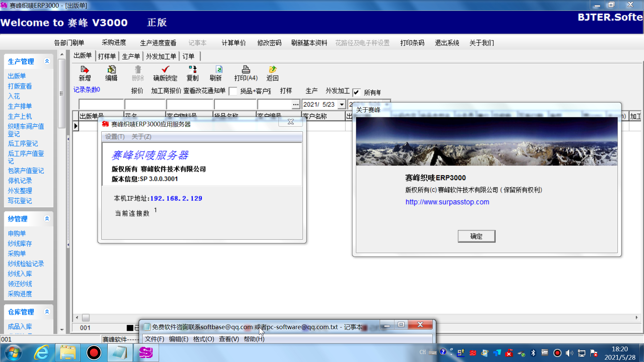This screenshot has width=644, height=362.
Task: Click the 新增 (add new) toolbar icon
Action: (85, 70)
